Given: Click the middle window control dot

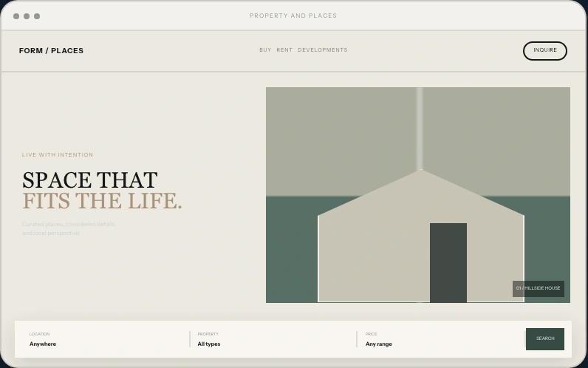Looking at the screenshot, I should click(27, 16).
